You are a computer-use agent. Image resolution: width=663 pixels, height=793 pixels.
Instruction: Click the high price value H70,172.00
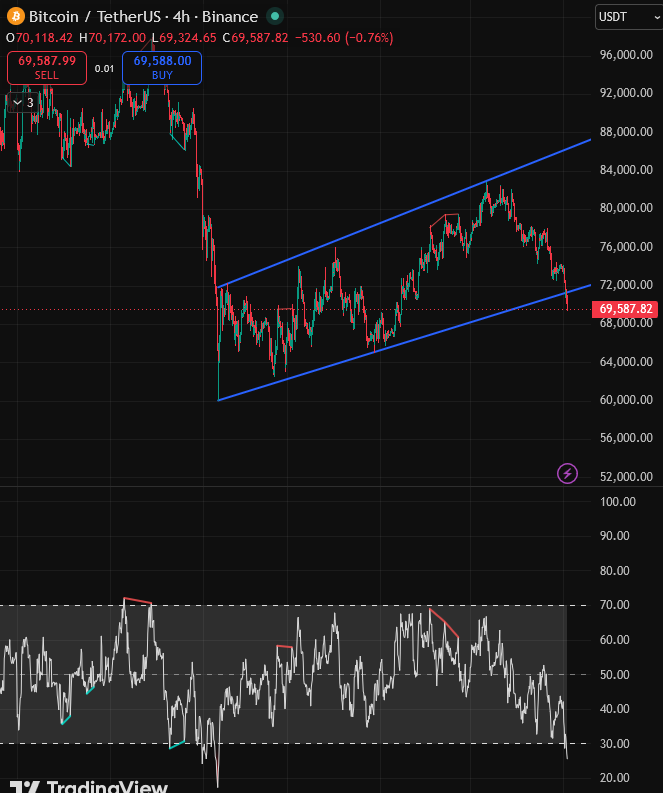(x=112, y=38)
